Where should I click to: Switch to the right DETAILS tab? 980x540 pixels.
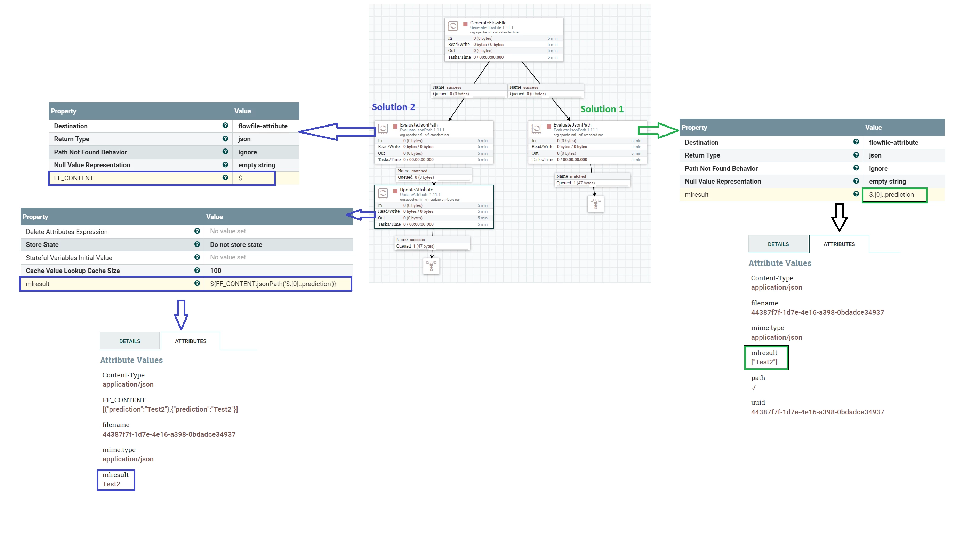point(778,244)
